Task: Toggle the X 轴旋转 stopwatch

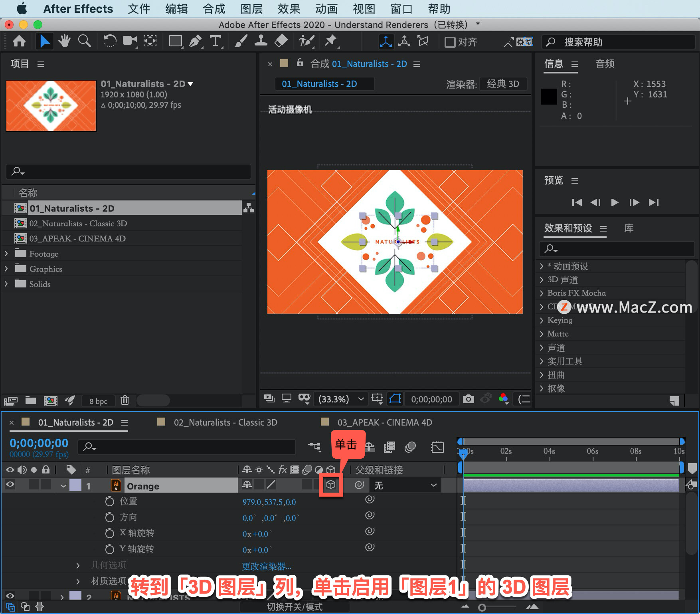Action: tap(109, 533)
